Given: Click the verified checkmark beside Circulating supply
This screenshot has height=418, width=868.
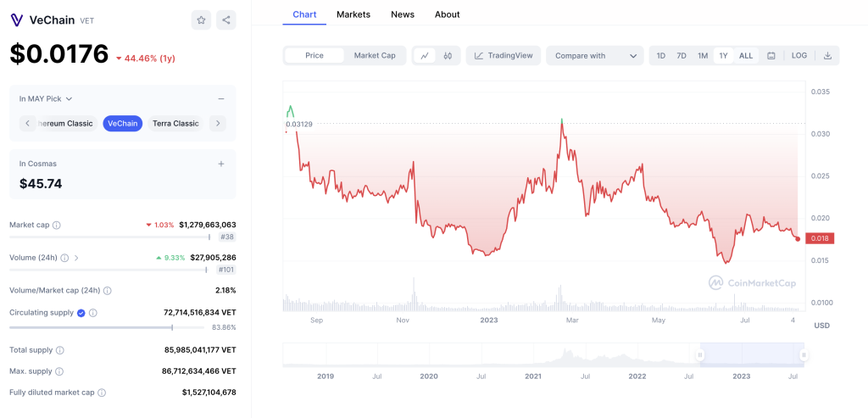Looking at the screenshot, I should pyautogui.click(x=81, y=313).
